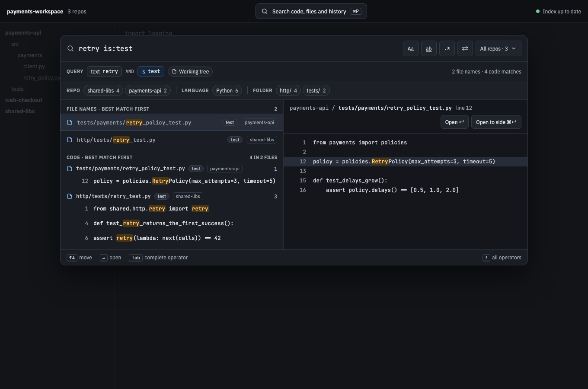
Task: Click the payments-workspace title
Action: tap(35, 12)
